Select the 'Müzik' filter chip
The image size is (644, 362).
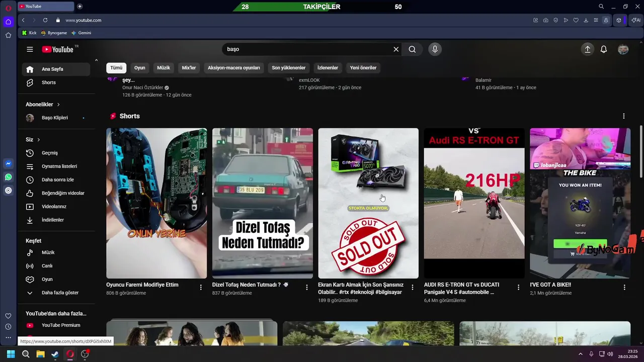click(164, 68)
